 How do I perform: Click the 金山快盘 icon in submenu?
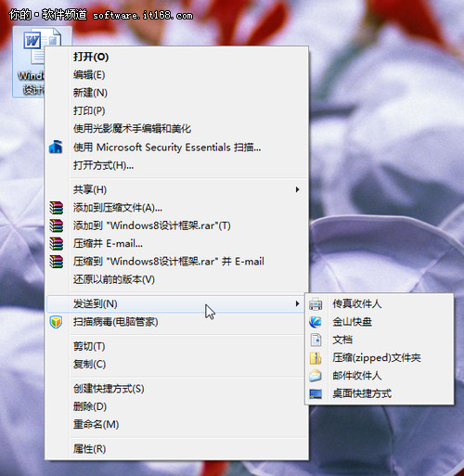(x=316, y=322)
